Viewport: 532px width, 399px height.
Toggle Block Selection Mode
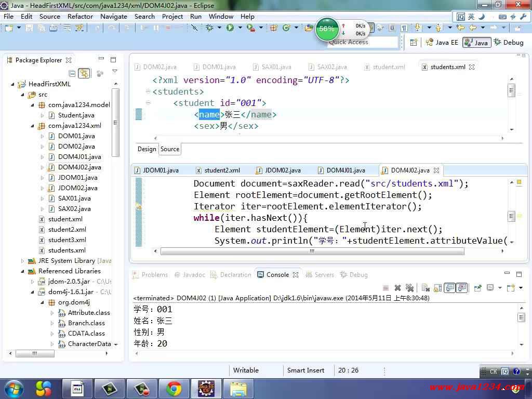click(392, 28)
